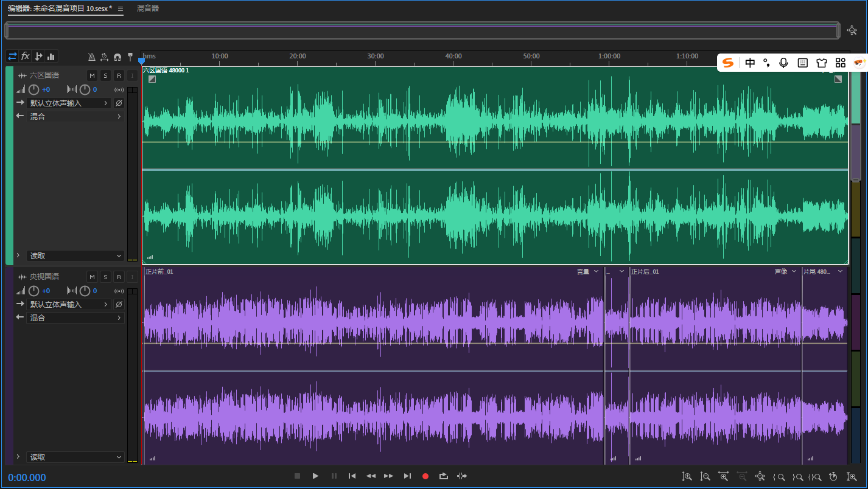Open 读取 automation mode dropdown on 六区国语 track
Screen dimensions: 868x489
click(x=75, y=256)
